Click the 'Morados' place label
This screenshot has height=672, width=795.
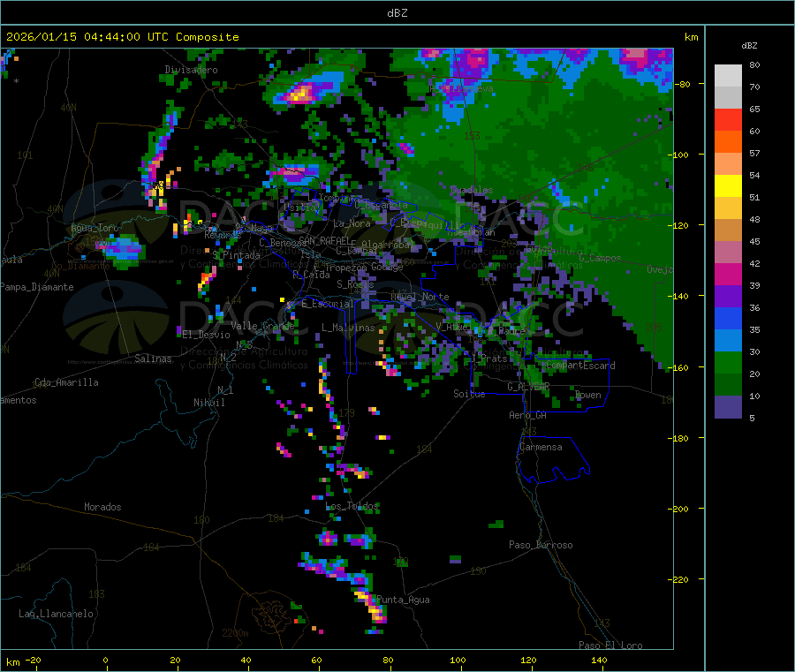102,507
